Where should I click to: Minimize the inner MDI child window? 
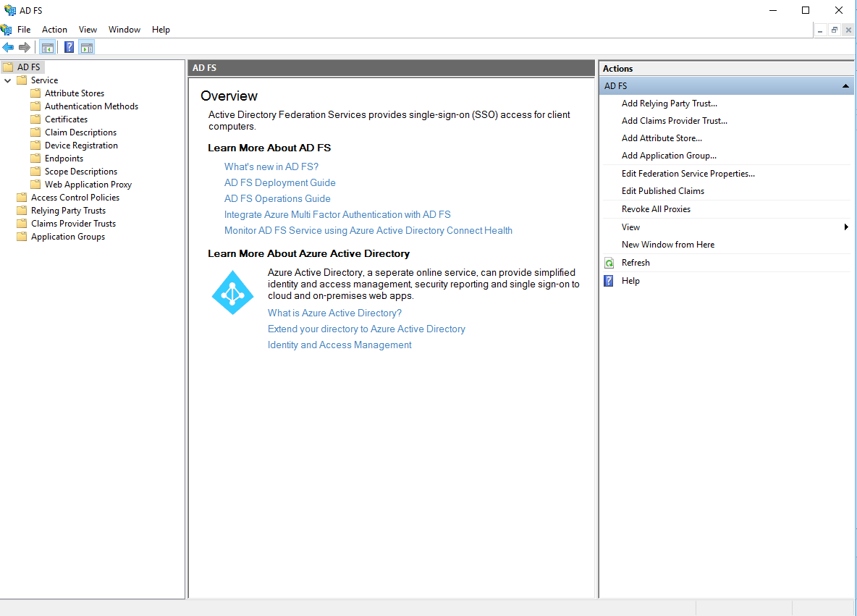tap(820, 30)
